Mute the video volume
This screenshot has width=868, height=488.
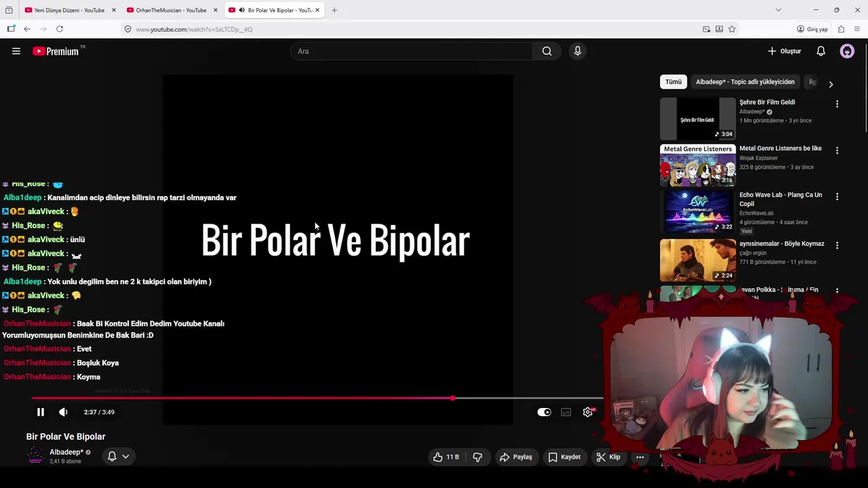[x=63, y=412]
